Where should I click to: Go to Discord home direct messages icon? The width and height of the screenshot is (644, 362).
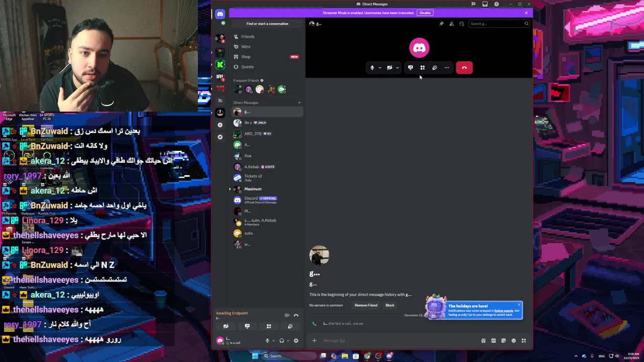pos(220,14)
